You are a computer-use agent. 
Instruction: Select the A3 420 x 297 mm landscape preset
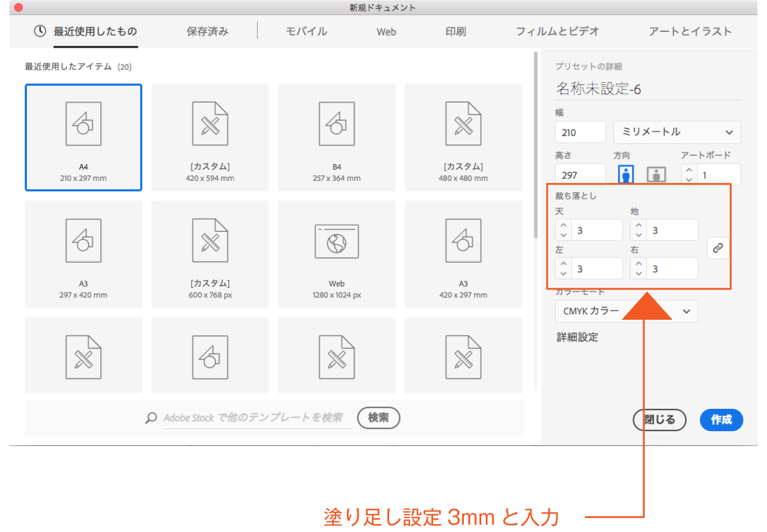click(x=463, y=254)
